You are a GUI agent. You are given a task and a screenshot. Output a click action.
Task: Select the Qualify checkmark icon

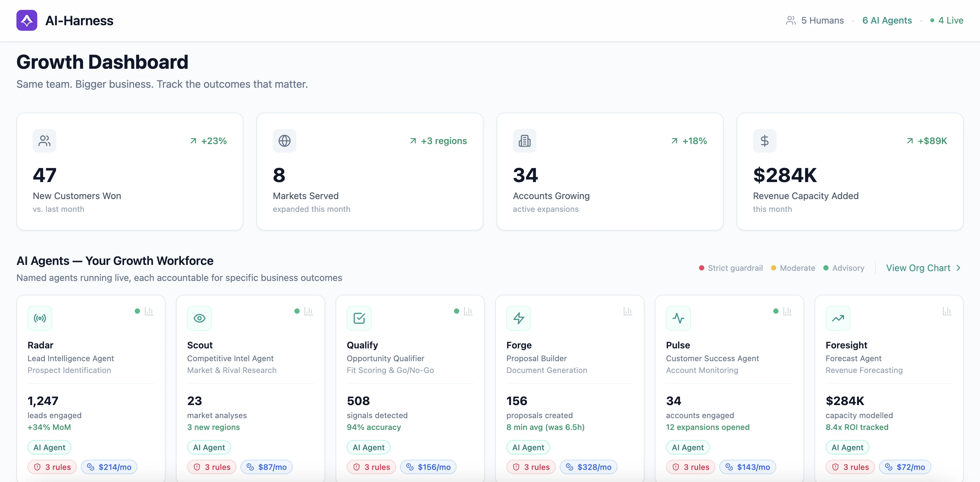coord(359,318)
